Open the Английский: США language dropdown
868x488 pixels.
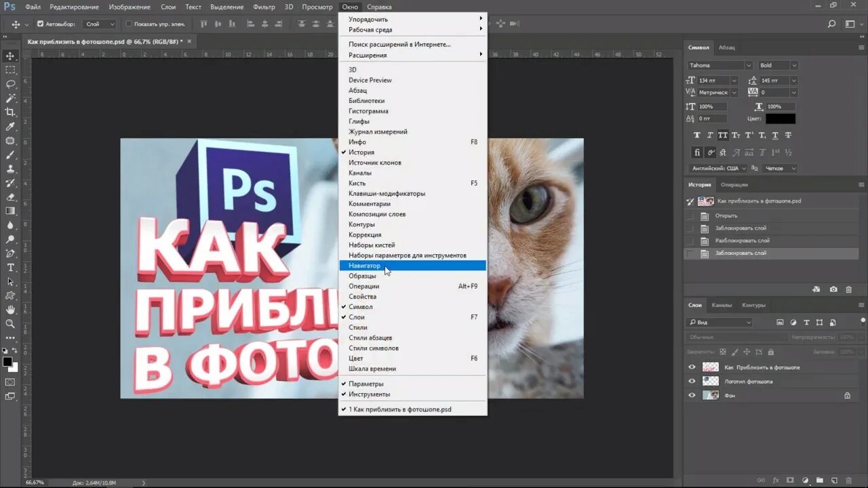718,168
